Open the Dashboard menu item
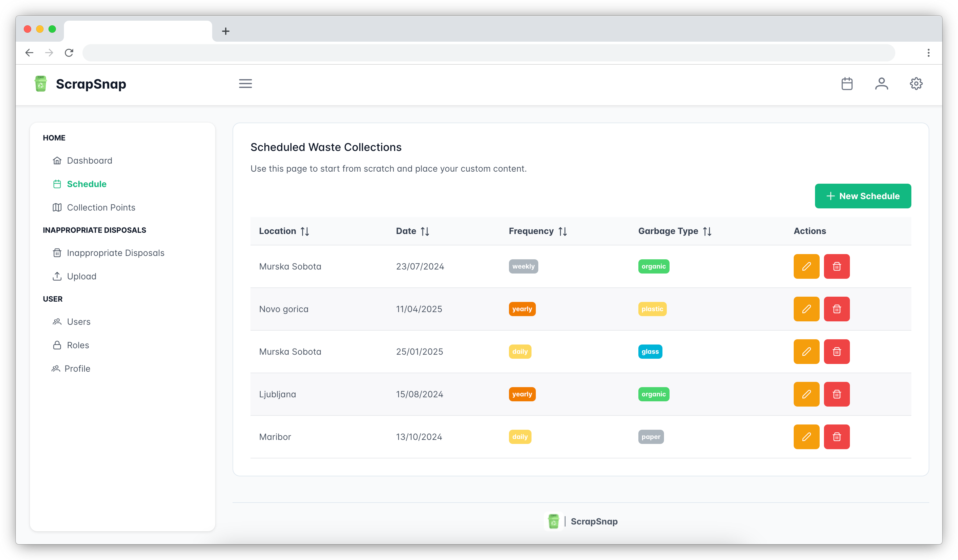 [x=89, y=161]
